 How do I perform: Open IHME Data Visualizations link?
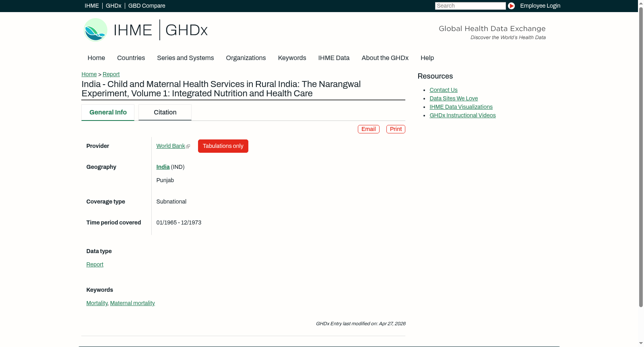point(461,107)
